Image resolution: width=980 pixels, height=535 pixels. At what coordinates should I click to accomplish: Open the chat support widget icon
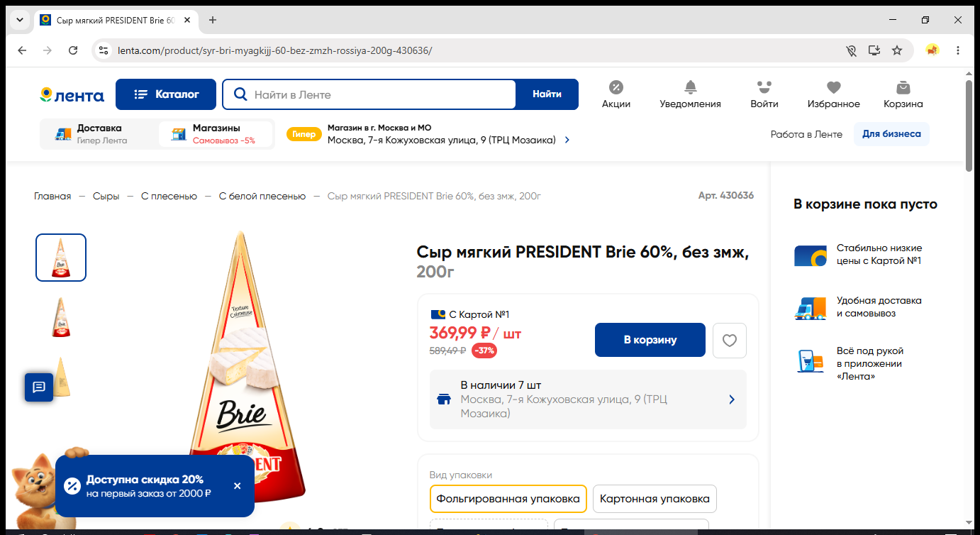(39, 387)
